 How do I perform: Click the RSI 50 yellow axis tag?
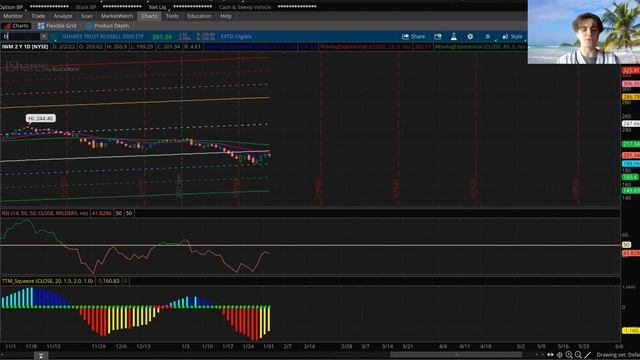(626, 245)
